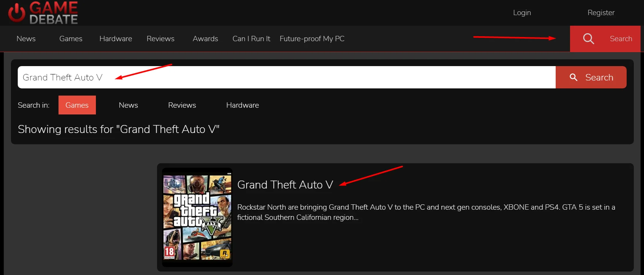Viewport: 644px width, 275px height.
Task: Click the Search label in the navigation bar
Action: tap(621, 39)
